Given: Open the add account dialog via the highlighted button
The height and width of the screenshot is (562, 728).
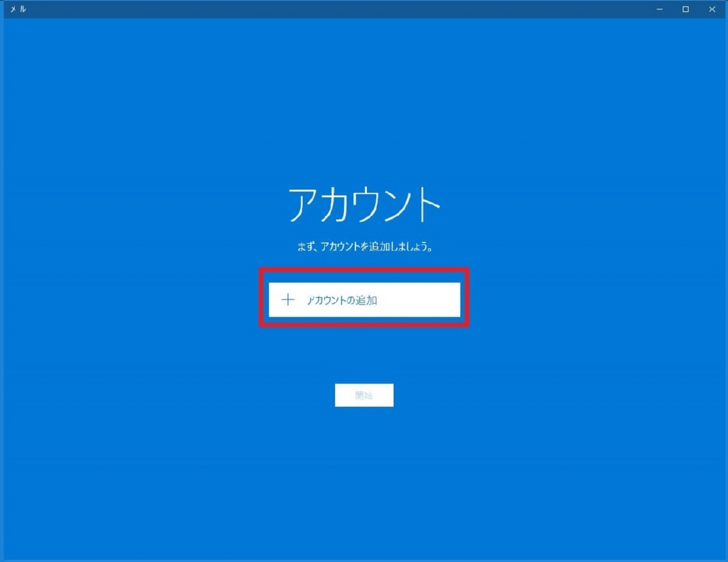Looking at the screenshot, I should click(364, 299).
